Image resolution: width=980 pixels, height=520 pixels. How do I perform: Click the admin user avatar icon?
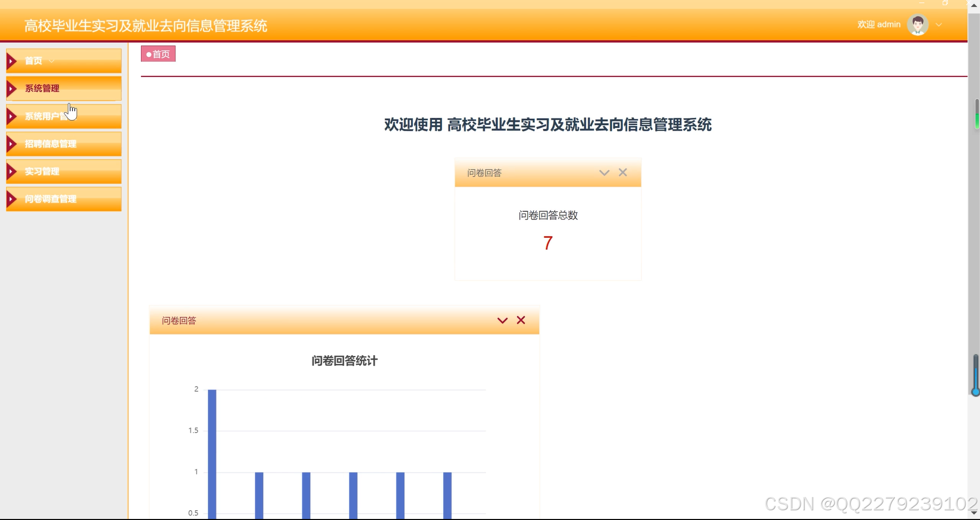pyautogui.click(x=917, y=24)
